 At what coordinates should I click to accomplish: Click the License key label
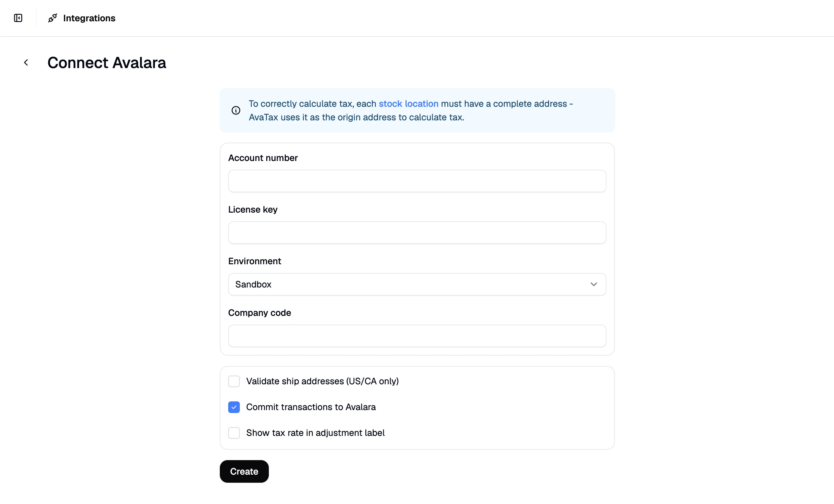(253, 209)
